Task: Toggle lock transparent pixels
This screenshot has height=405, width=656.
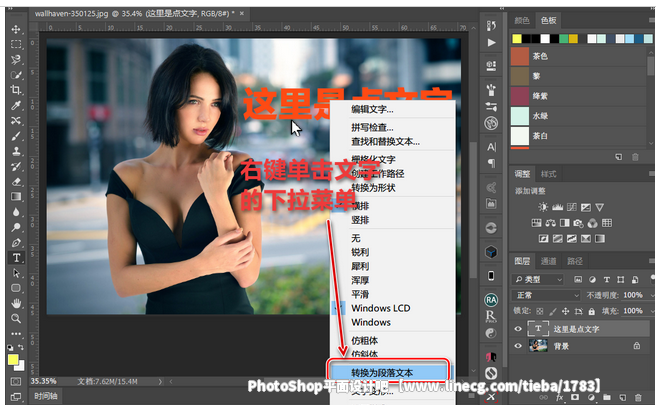Action: [540, 311]
